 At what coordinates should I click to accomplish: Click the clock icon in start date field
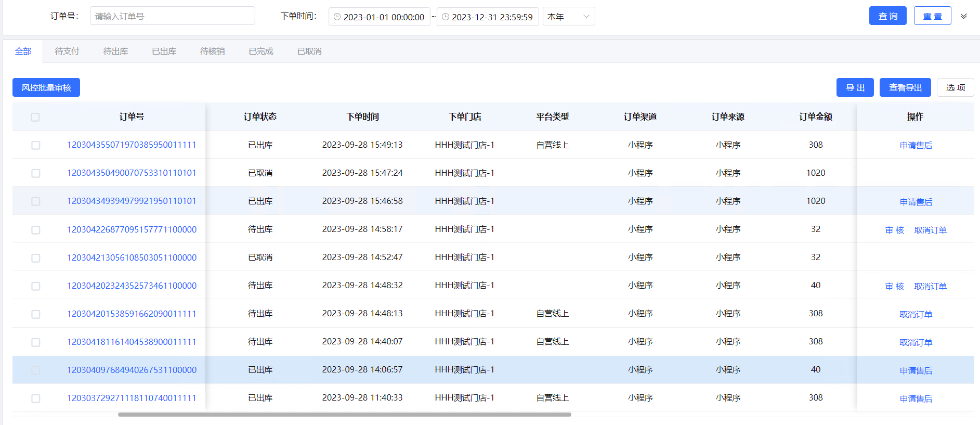pos(337,17)
